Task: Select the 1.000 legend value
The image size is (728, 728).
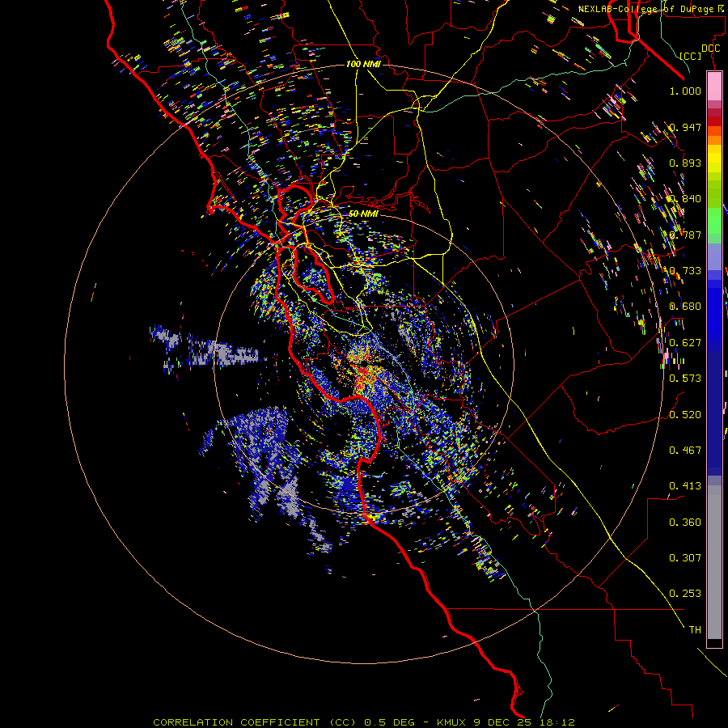Action: coord(685,91)
